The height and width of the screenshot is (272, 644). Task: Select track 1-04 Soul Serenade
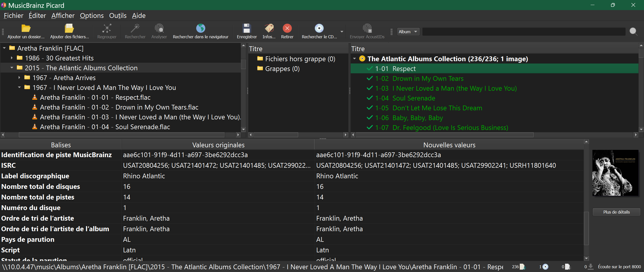(414, 98)
